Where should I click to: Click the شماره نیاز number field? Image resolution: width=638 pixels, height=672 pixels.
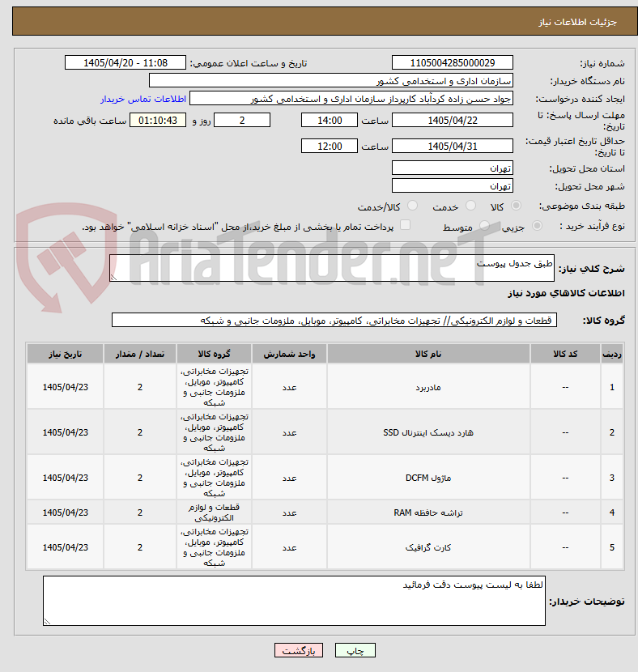tap(453, 62)
